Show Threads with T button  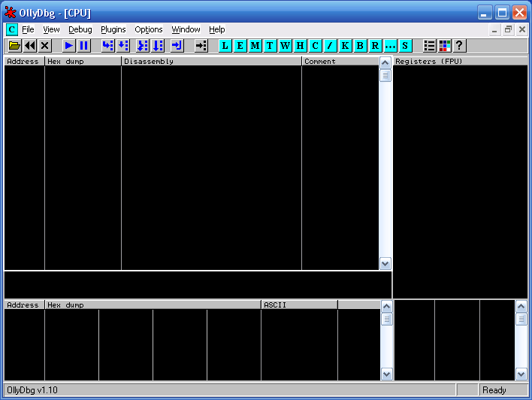[x=270, y=46]
